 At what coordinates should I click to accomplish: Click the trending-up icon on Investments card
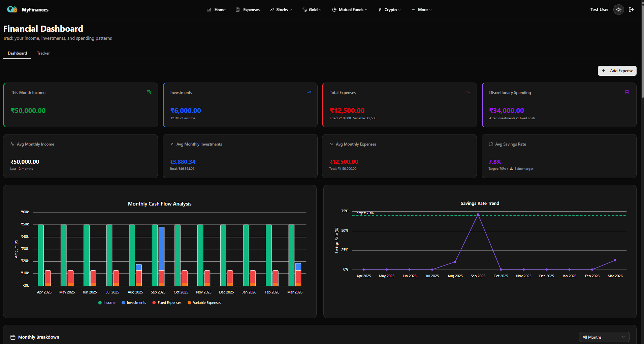point(308,92)
